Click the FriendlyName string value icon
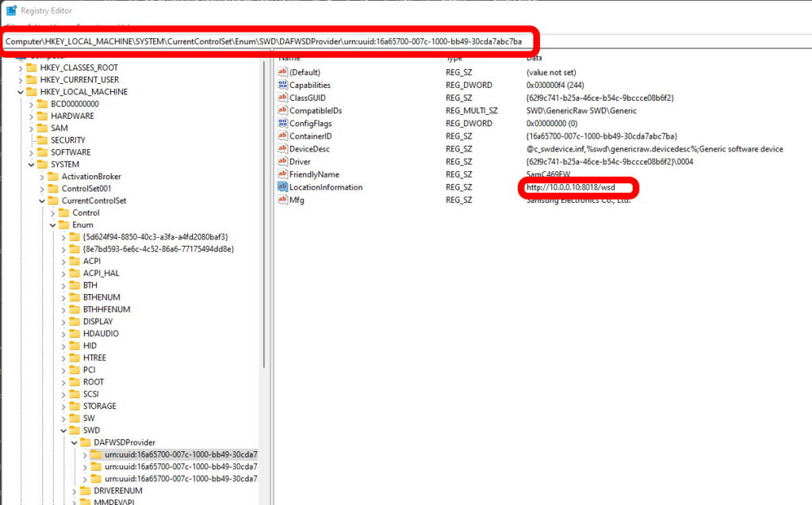 pos(282,174)
